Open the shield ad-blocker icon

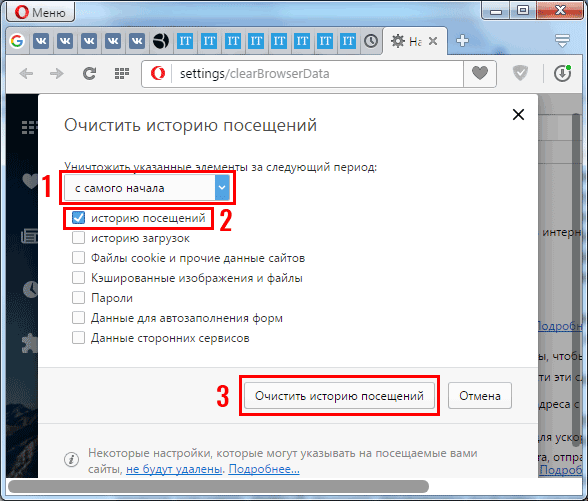coord(520,73)
